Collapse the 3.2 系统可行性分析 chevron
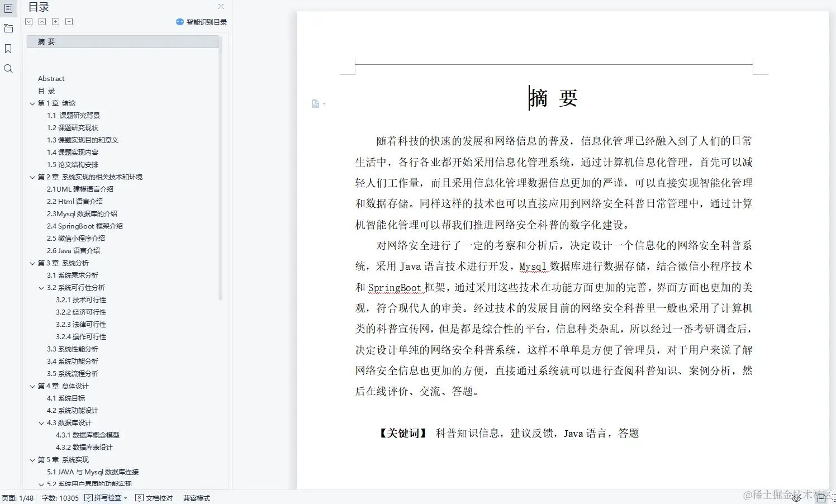The image size is (836, 504). [x=41, y=288]
